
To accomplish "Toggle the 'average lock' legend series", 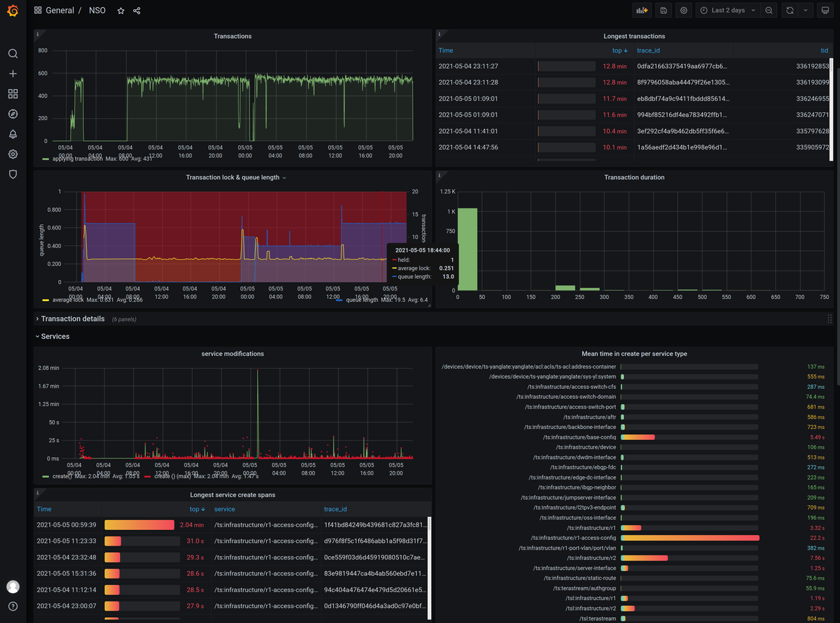I will pos(68,300).
